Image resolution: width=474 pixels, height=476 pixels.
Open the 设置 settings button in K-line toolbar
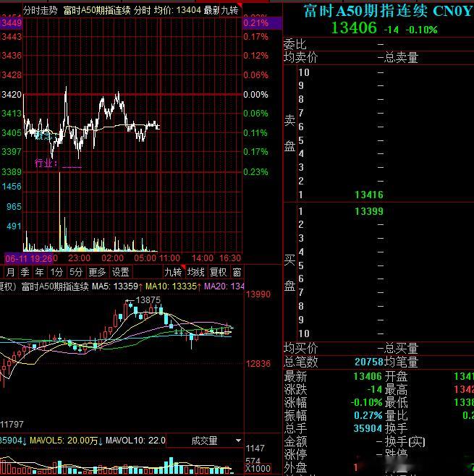[121, 272]
